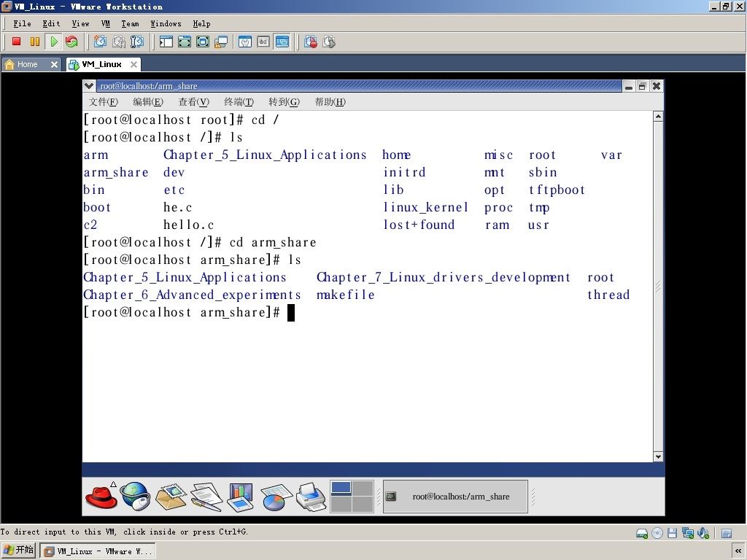Close the VM_Linux tab
Screen dimensions: 747x560
[134, 64]
